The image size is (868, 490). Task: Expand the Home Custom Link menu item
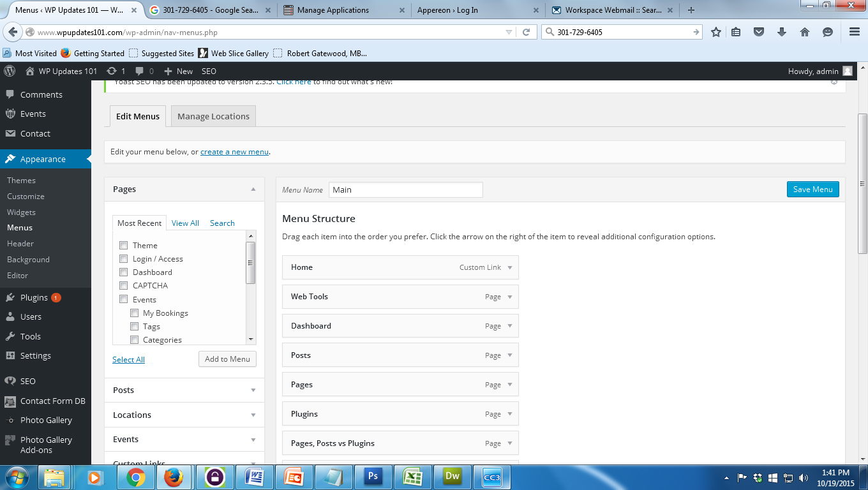(x=509, y=267)
